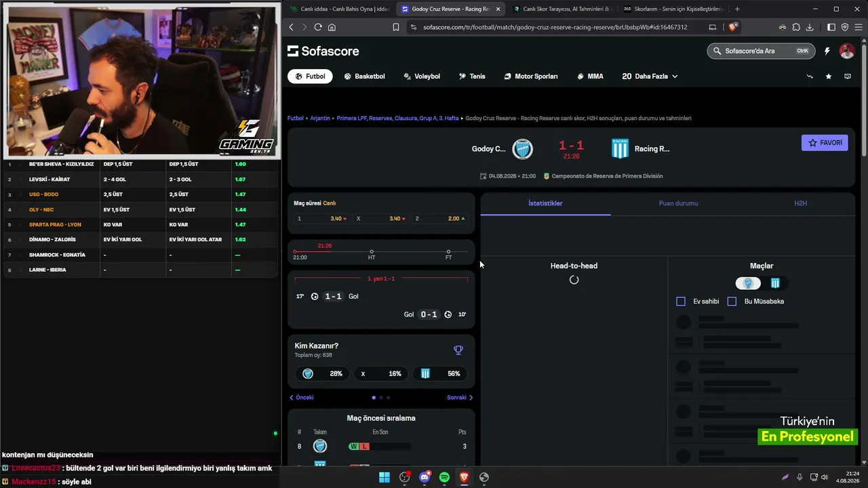
Task: Vote for Racing at 56%
Action: coord(439,373)
